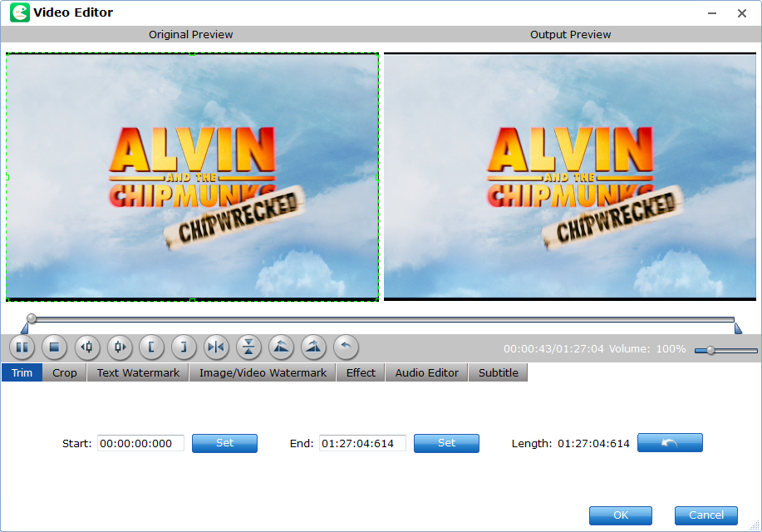The image size is (762, 532).
Task: Mark trim end with right bracket icon
Action: tap(184, 347)
